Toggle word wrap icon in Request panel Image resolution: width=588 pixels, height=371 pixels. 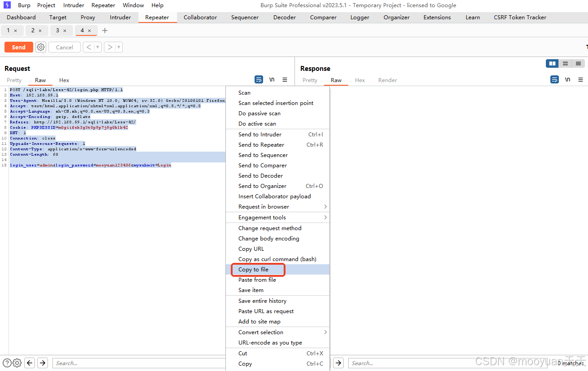pos(259,79)
